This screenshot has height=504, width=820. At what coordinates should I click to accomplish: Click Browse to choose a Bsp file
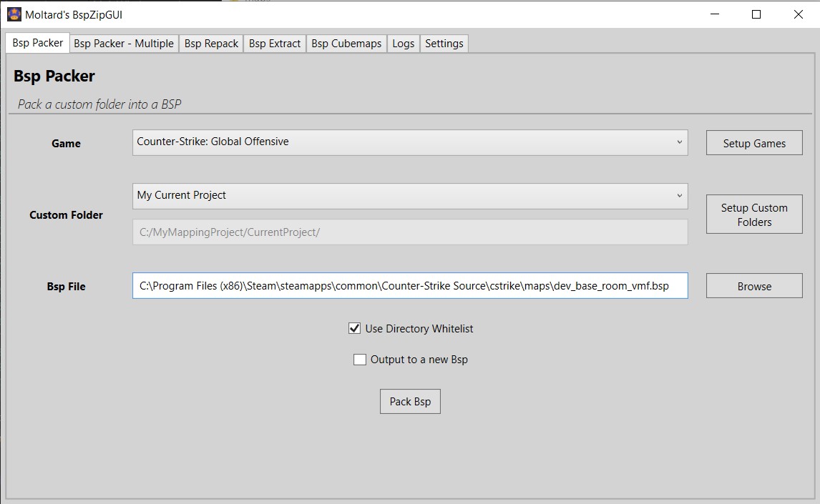coord(754,286)
